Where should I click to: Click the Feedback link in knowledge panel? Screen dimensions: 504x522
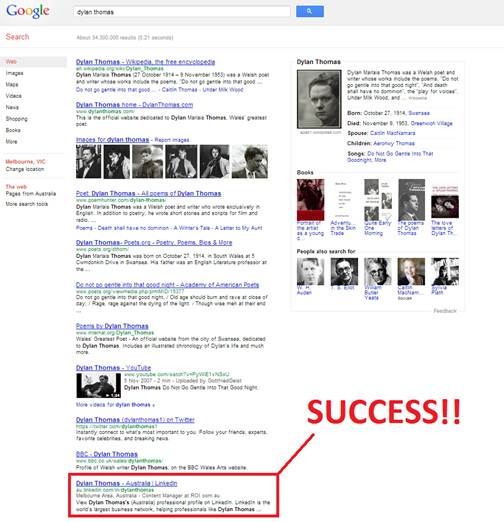(445, 311)
